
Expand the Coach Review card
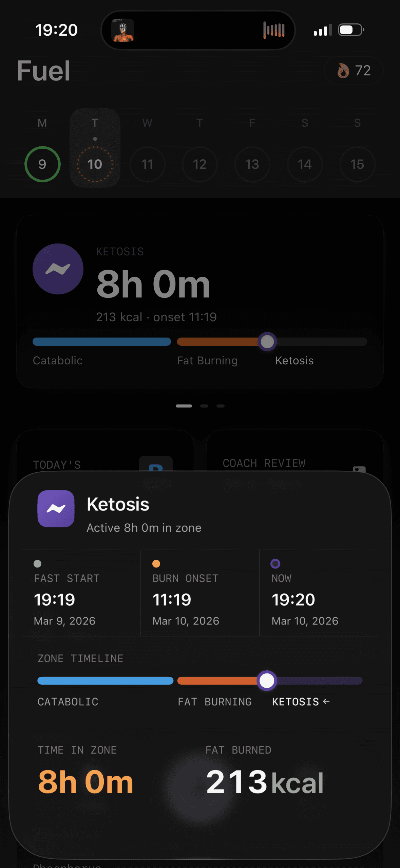[293, 463]
